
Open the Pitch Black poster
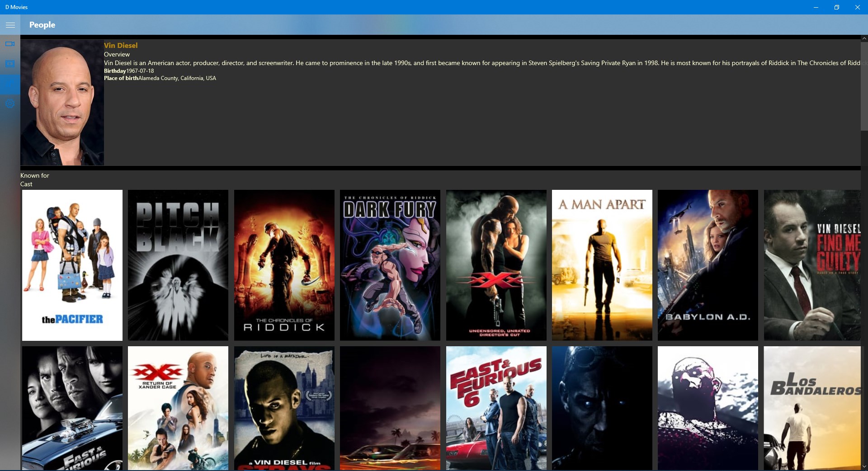[178, 265]
